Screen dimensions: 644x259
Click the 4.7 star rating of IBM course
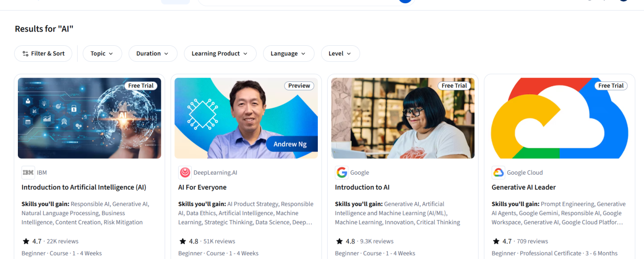pyautogui.click(x=32, y=242)
